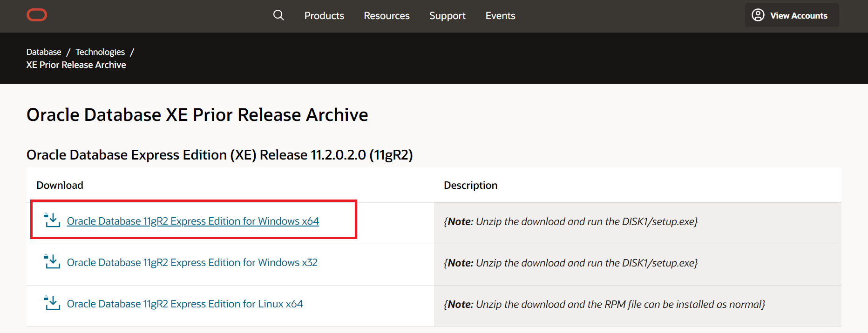
Task: Open the Resources menu
Action: [387, 16]
